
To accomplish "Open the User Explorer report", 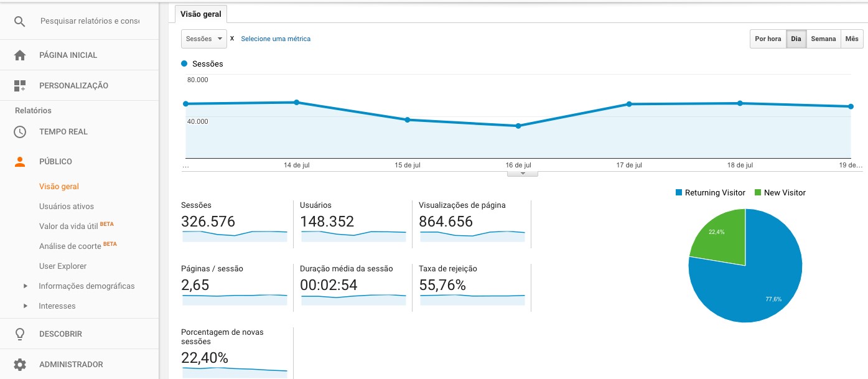I will (63, 266).
